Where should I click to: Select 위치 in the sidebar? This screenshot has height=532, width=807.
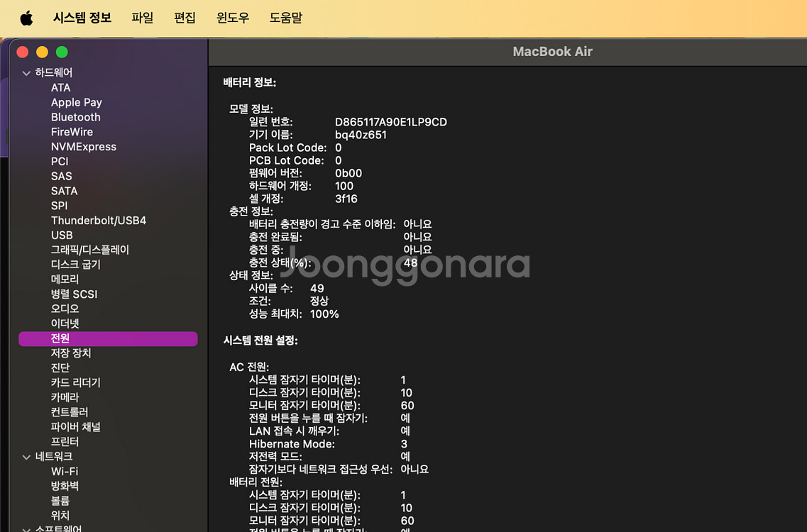click(60, 516)
